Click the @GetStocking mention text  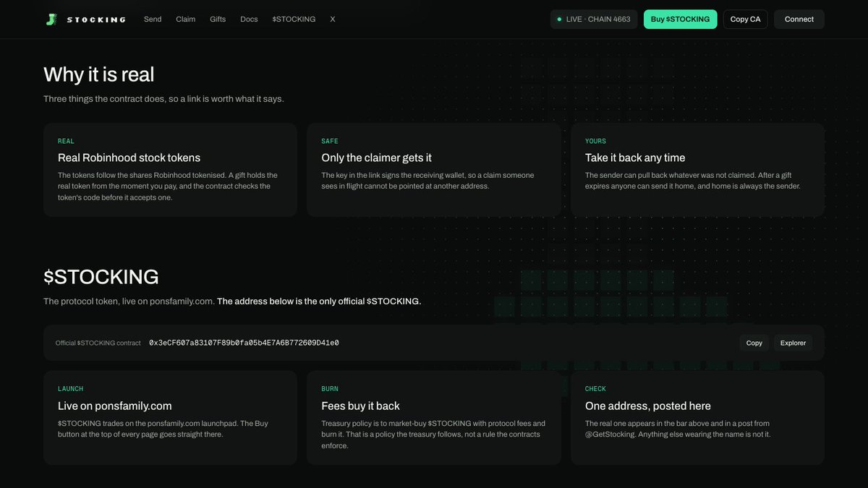point(610,435)
